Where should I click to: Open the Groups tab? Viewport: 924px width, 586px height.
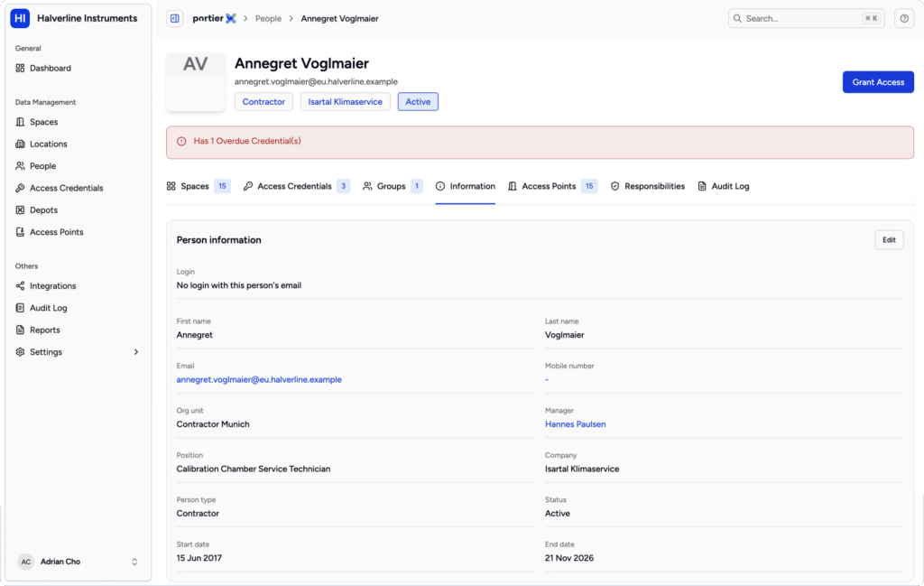(393, 186)
